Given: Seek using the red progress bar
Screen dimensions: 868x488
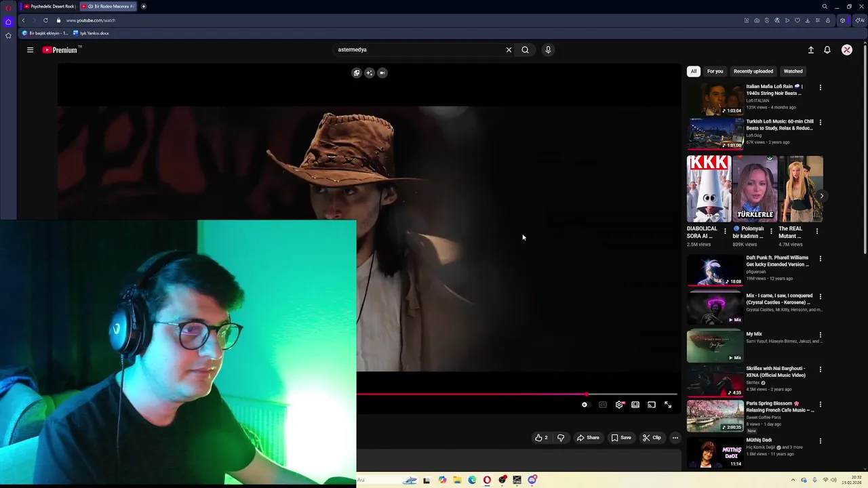Looking at the screenshot, I should click(517, 394).
